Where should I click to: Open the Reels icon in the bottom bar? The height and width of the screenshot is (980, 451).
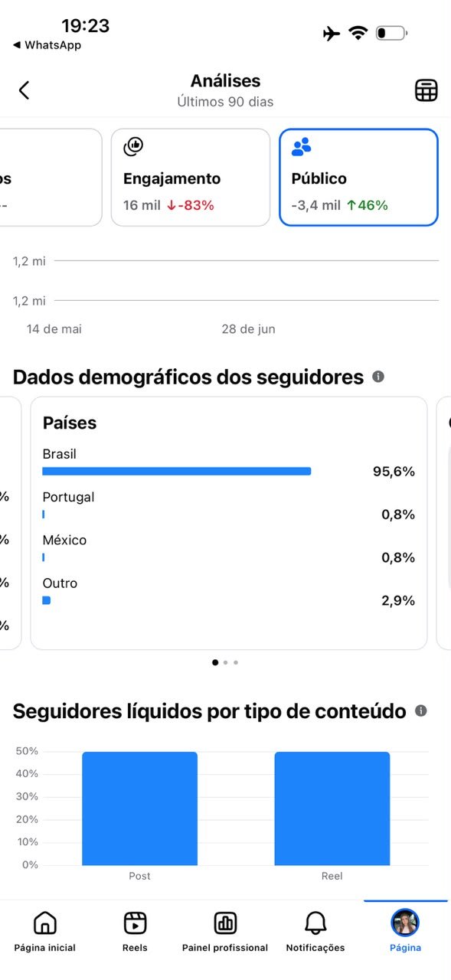135,923
